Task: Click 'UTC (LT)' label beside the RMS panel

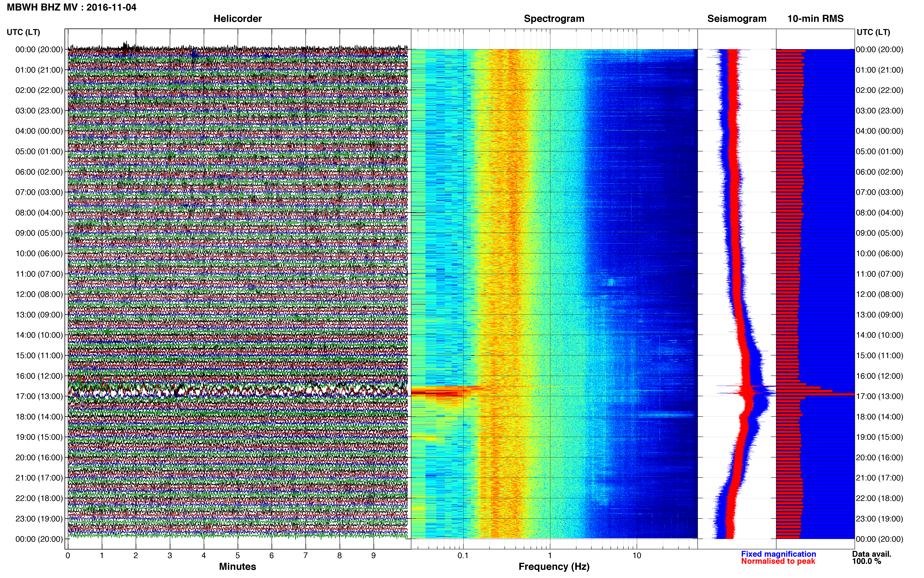Action: coord(873,32)
